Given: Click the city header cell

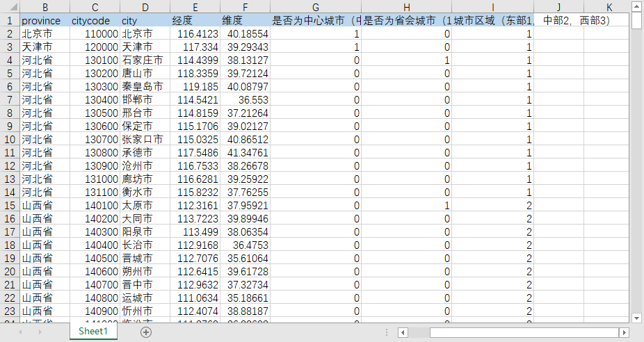Looking at the screenshot, I should tap(145, 20).
